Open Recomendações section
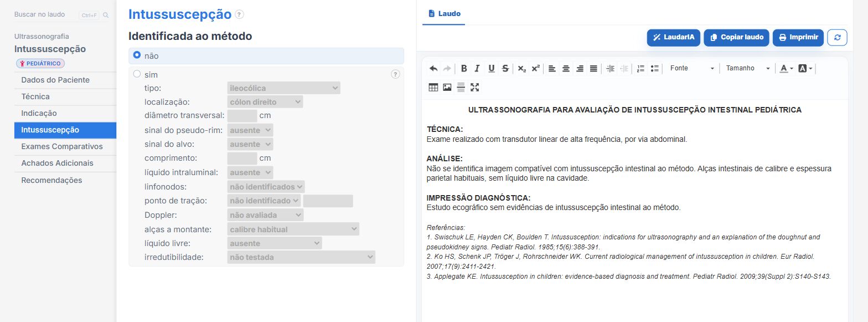The image size is (868, 322). [x=65, y=180]
